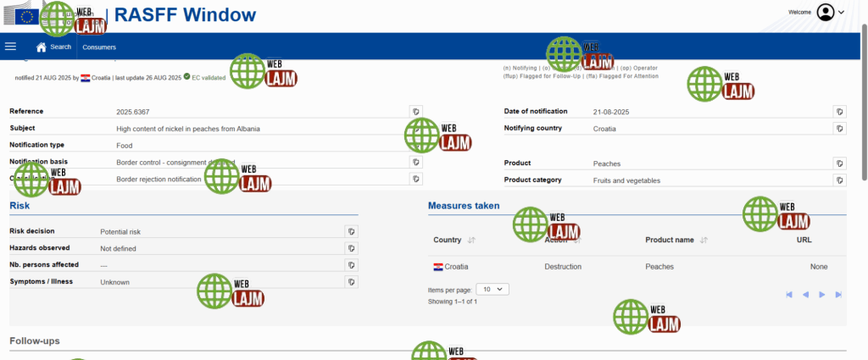
Task: Copy the Reference value 2025.6367
Action: coord(415,112)
